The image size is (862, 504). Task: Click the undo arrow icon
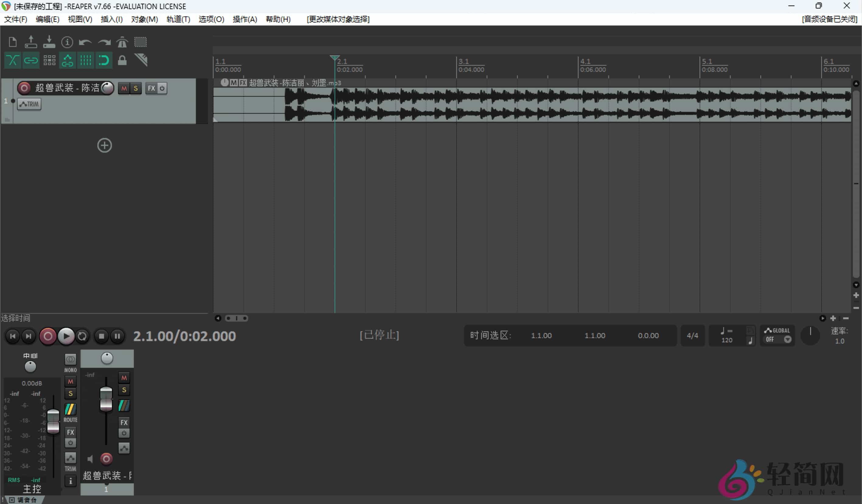point(85,42)
